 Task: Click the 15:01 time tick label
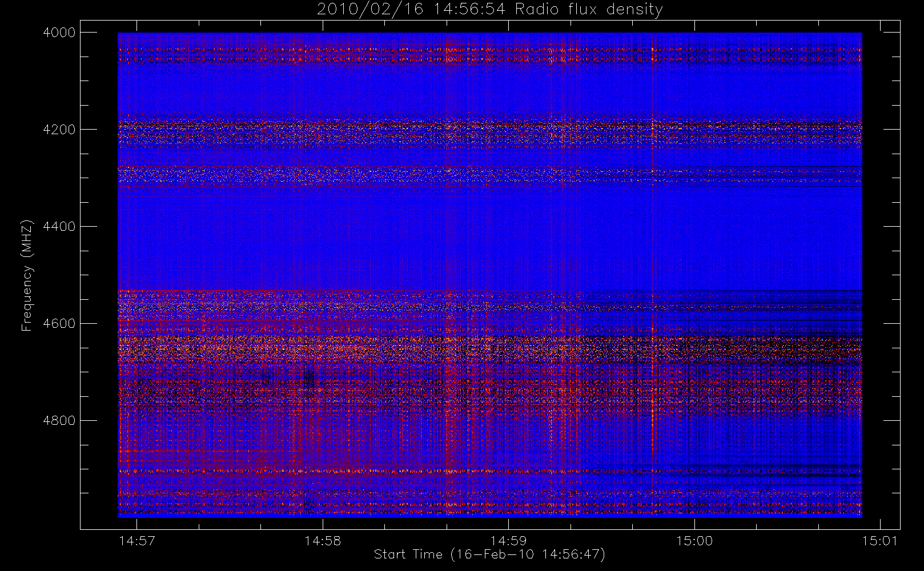click(x=880, y=541)
